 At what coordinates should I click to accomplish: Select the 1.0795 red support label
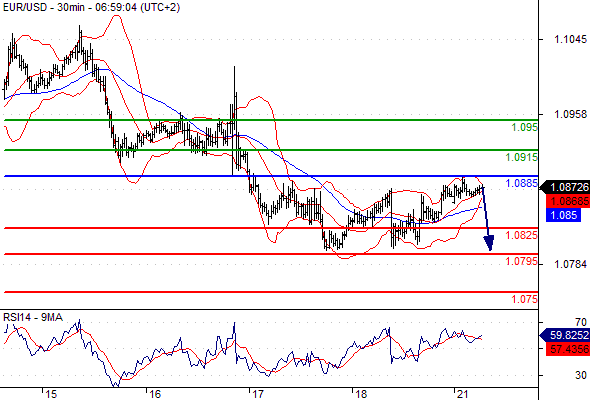[x=521, y=261]
